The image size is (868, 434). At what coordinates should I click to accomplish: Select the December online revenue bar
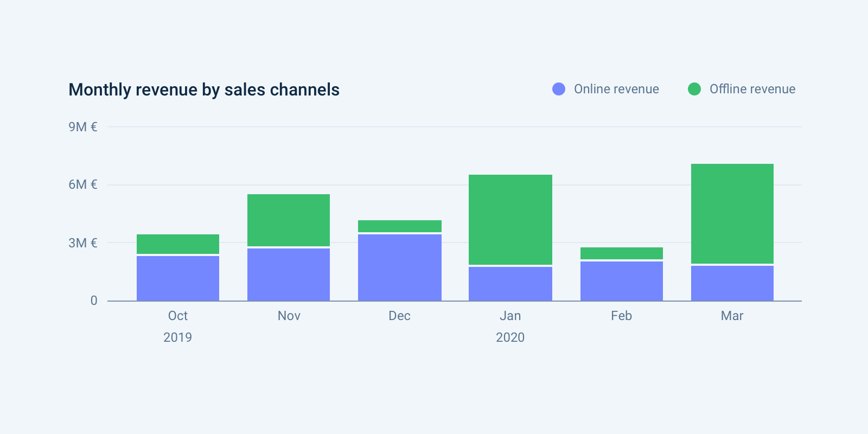pos(400,267)
